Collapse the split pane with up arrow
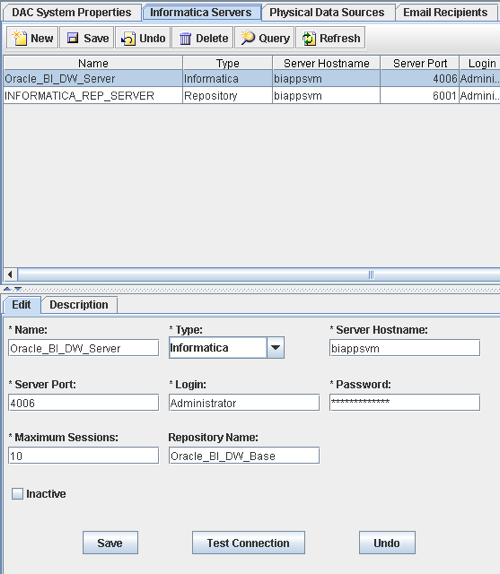The height and width of the screenshot is (574, 500). 7,289
